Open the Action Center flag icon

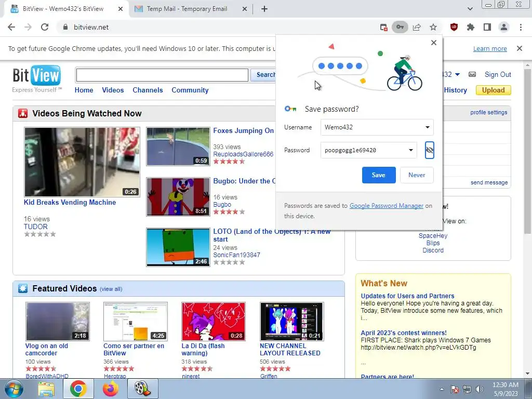pyautogui.click(x=455, y=389)
